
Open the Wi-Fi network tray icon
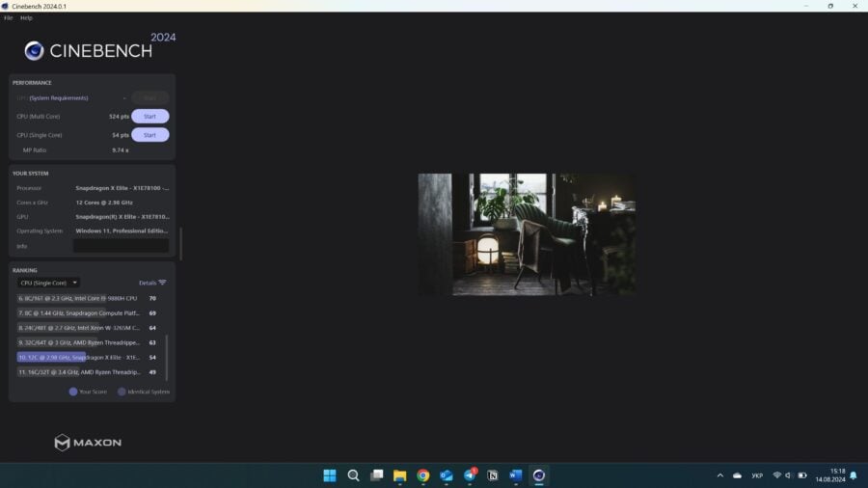coord(777,475)
